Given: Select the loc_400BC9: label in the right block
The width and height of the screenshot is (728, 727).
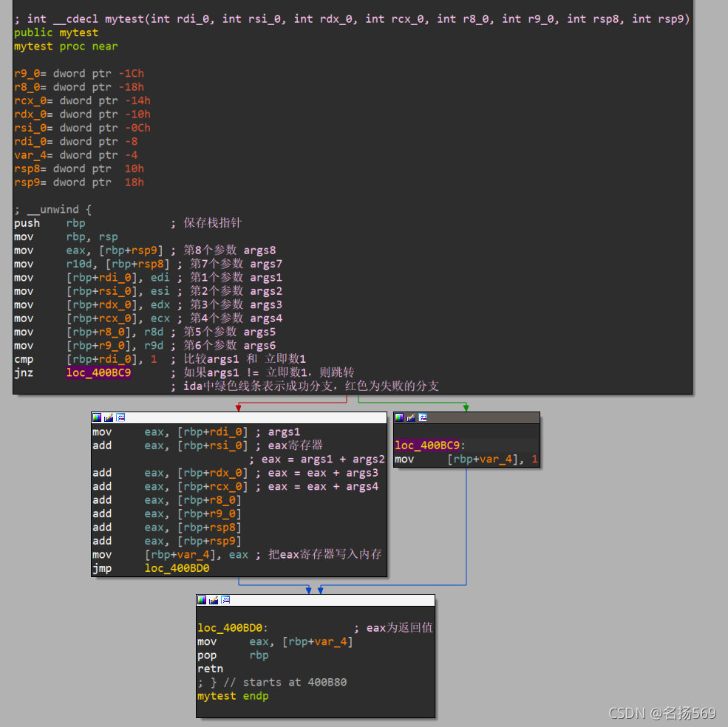Looking at the screenshot, I should click(429, 446).
